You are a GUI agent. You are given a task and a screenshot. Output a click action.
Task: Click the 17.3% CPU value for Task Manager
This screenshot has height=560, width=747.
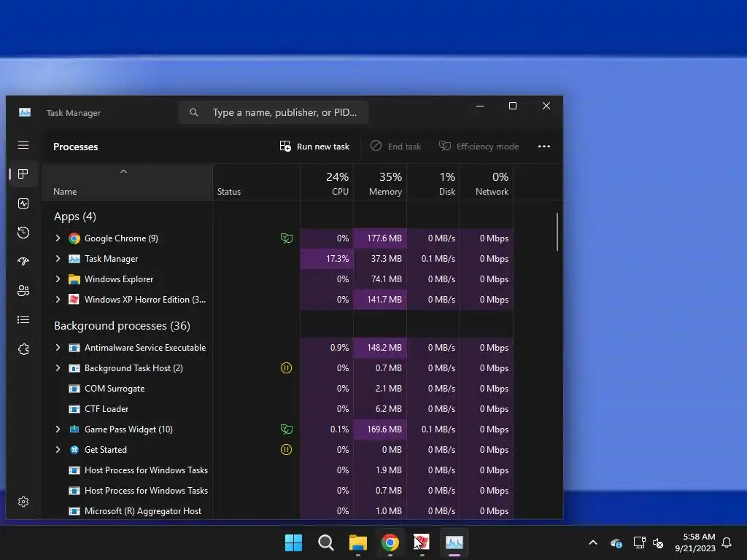tap(327, 259)
